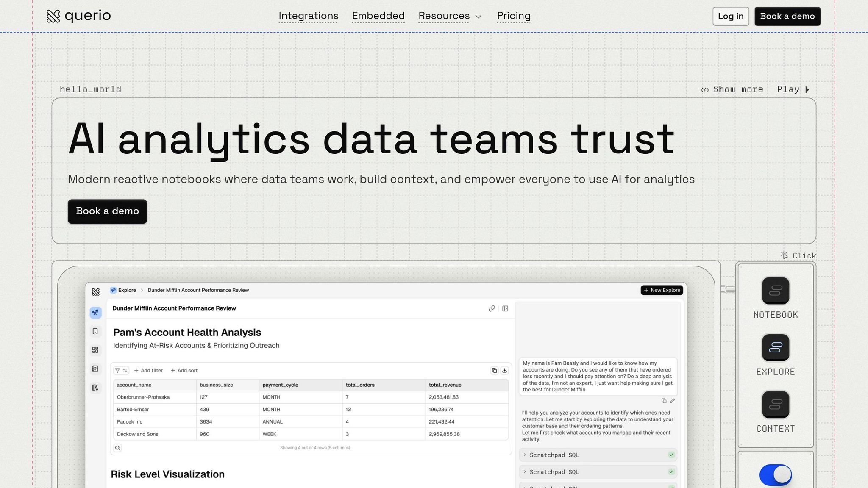
Task: Click the library books sidebar icon
Action: point(95,388)
